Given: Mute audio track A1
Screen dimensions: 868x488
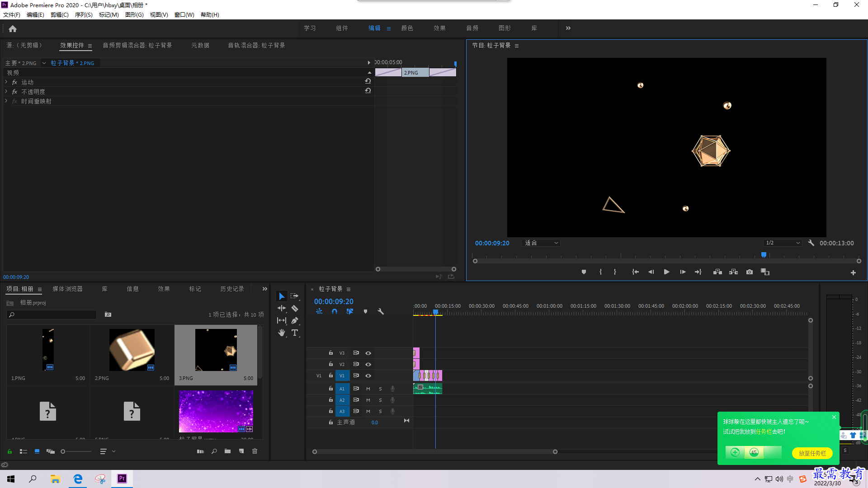Looking at the screenshot, I should (368, 389).
